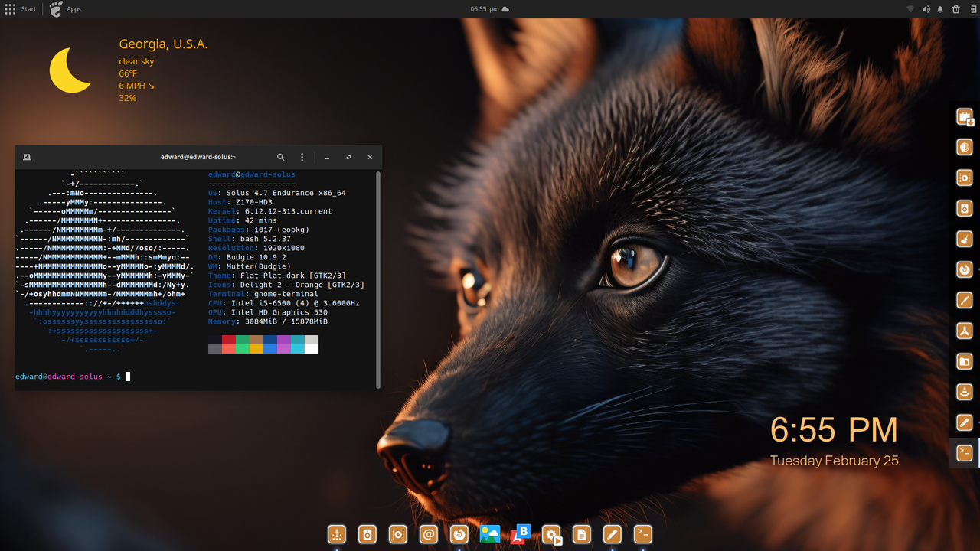980x551 pixels.
Task: Open the gear-with-play settings icon in dock
Action: (x=551, y=534)
